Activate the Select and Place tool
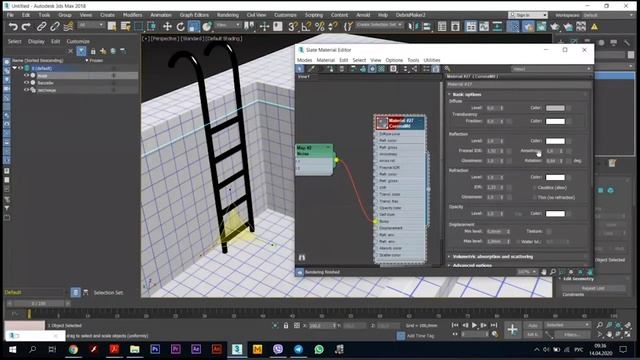The height and width of the screenshot is (360, 640). coord(207,27)
